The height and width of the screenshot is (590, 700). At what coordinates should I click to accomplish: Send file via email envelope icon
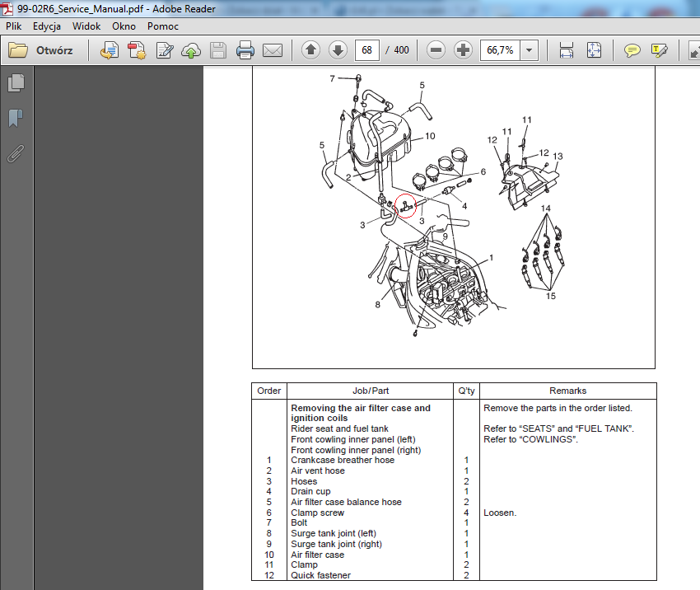(273, 50)
